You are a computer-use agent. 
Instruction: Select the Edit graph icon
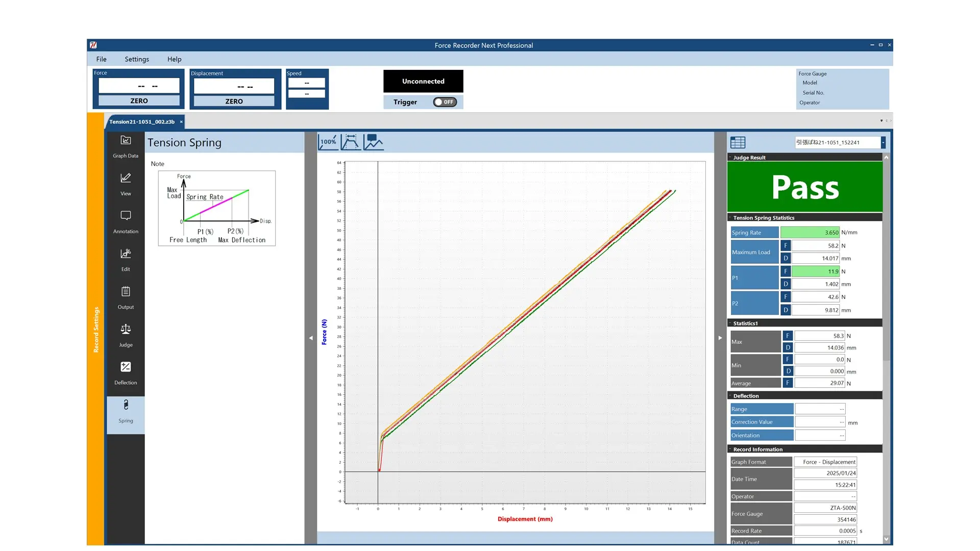pos(126,259)
